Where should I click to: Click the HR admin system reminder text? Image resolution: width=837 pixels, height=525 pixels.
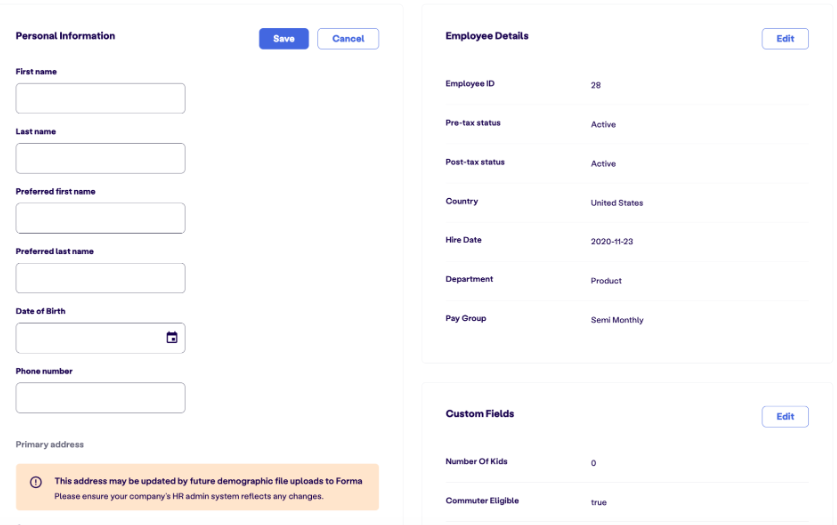coord(188,496)
